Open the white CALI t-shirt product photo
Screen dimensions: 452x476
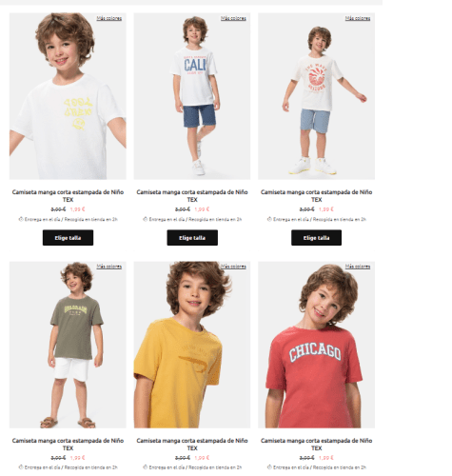[192, 96]
